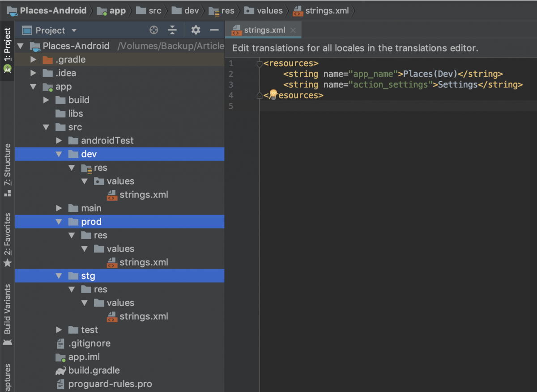This screenshot has height=392, width=537.
Task: Hide the Project panel with the minimize icon
Action: pyautogui.click(x=214, y=30)
